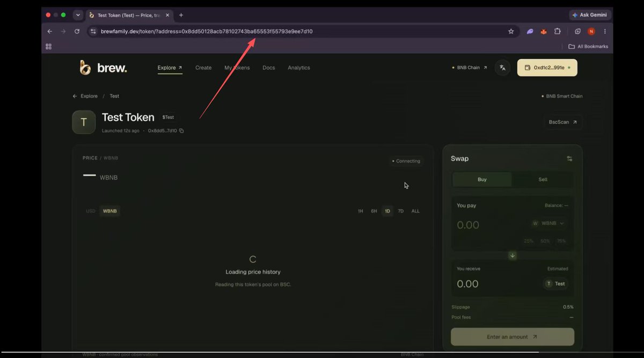Open the language translate icon button
This screenshot has width=644, height=358.
click(x=502, y=68)
